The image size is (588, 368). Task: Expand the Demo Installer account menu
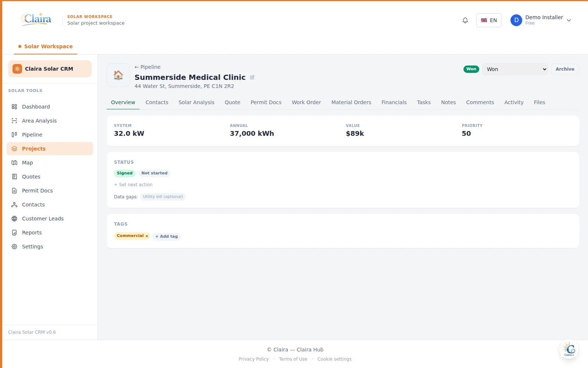click(x=541, y=20)
